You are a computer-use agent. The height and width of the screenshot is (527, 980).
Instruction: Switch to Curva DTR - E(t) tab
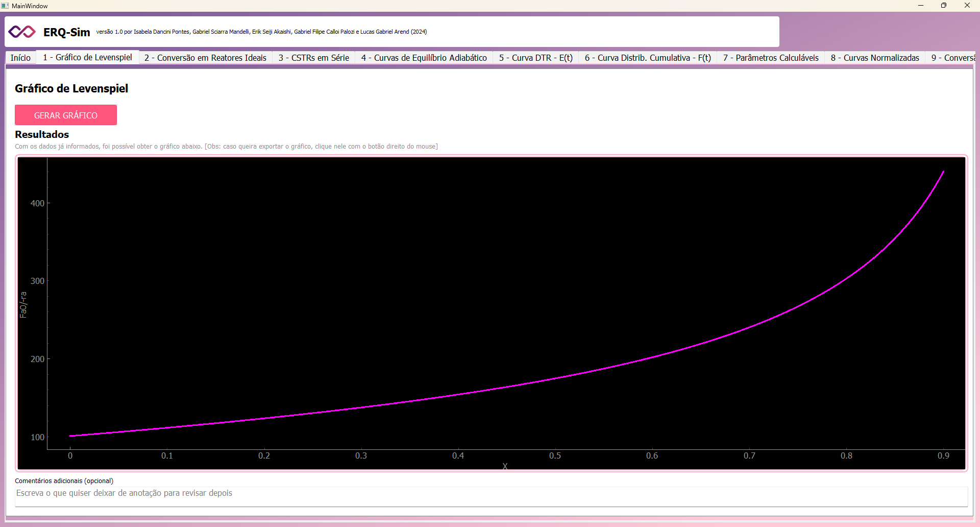pos(535,58)
